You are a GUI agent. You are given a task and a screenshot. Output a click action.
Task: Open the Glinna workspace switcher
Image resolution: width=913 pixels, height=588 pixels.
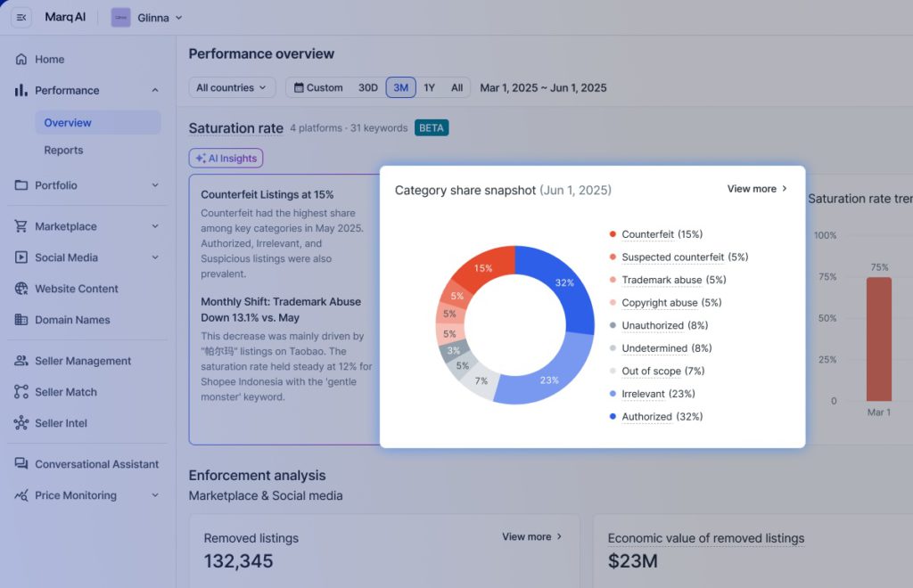147,18
